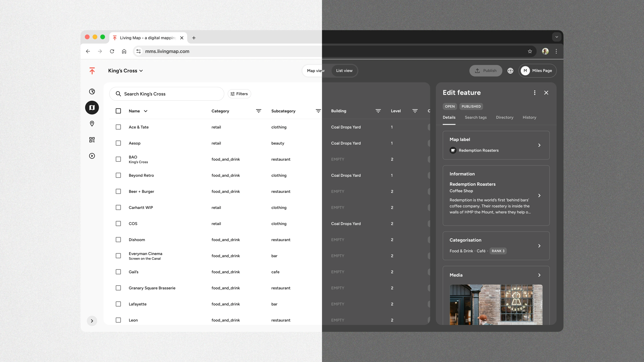Viewport: 644px width, 362px height.
Task: Check the COS row checkbox
Action: 118,224
